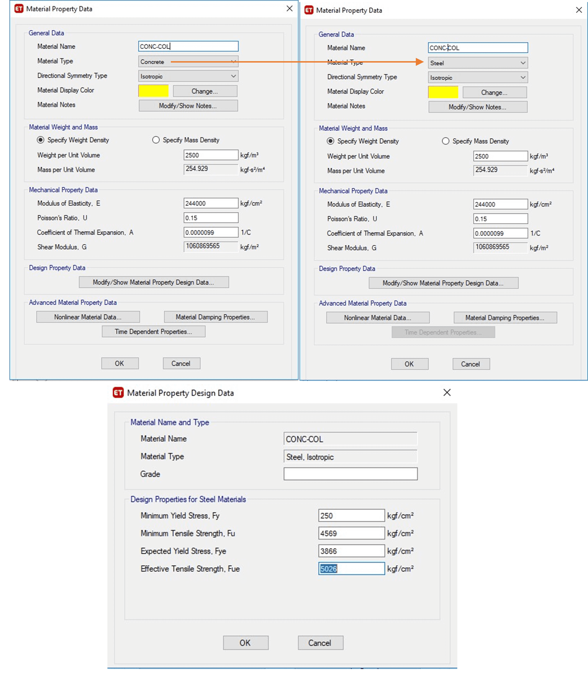
Task: Click Expected Yield Stress Fye field
Action: [352, 551]
